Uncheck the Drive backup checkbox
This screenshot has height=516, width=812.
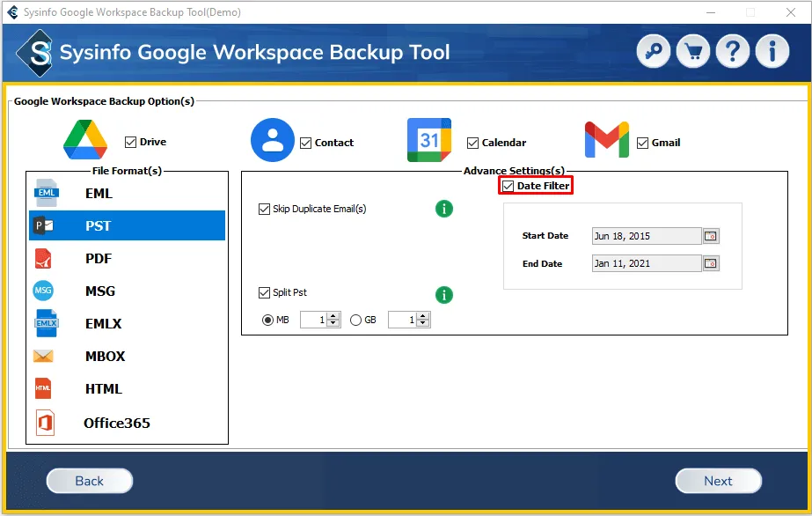(x=131, y=142)
